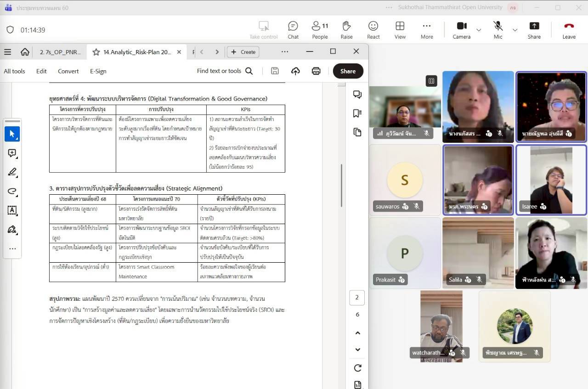
Task: Print the PDF document
Action: coord(316,71)
